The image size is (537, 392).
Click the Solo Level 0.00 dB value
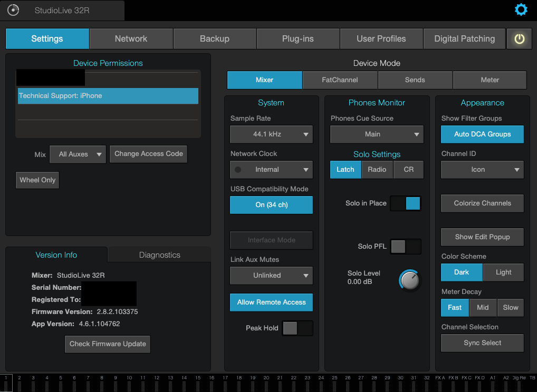coord(360,282)
